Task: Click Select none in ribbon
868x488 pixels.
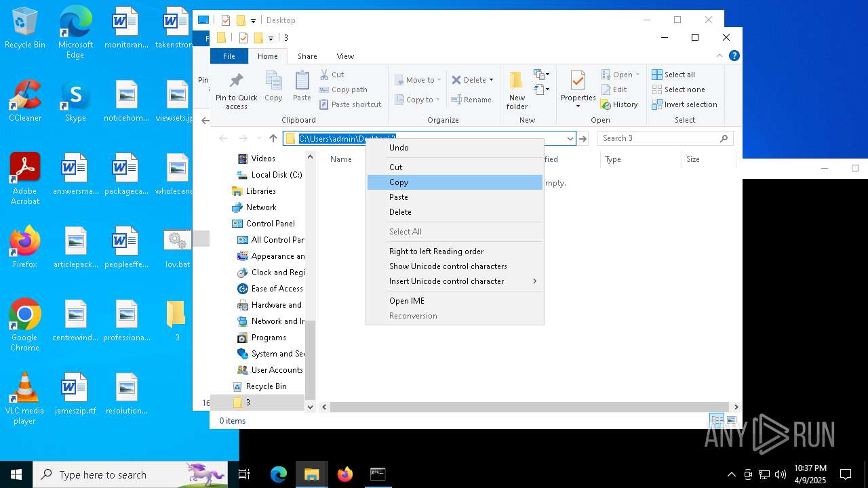Action: point(678,89)
